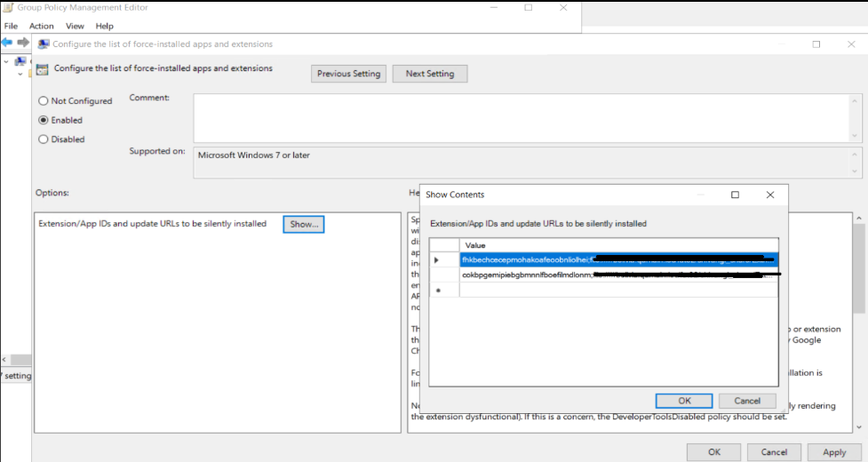
Task: Select the Disabled radio button
Action: tap(44, 139)
